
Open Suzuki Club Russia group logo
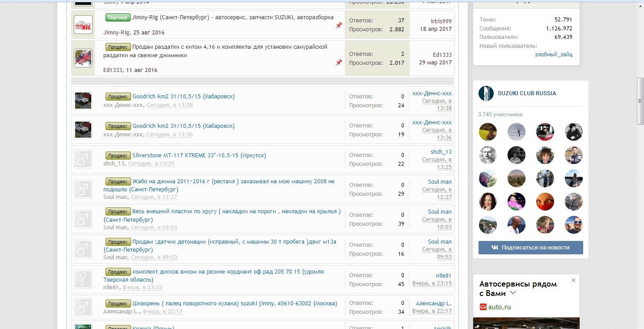click(486, 93)
